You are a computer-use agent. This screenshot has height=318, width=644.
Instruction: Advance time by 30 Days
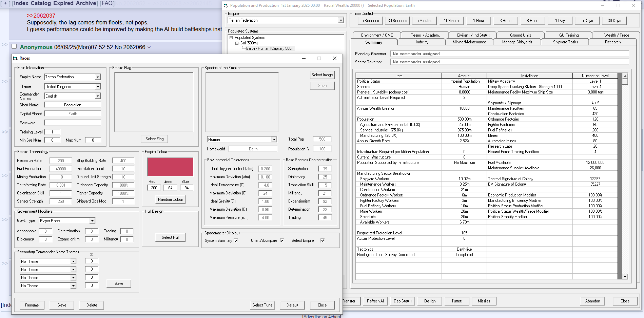coord(614,21)
